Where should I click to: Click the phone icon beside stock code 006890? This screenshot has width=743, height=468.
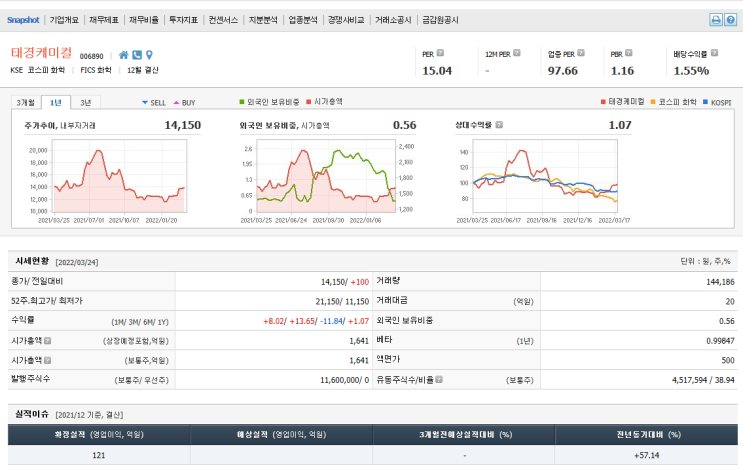137,55
